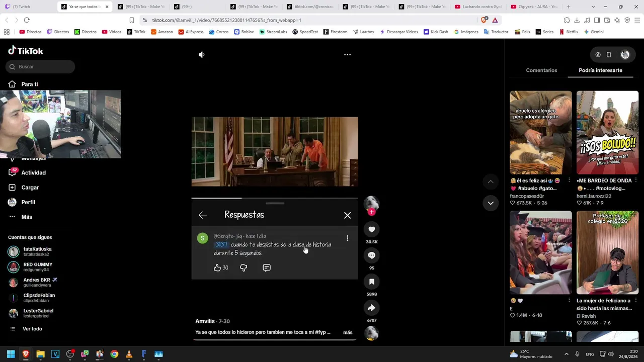644x362 pixels.
Task: Open a new browser tab
Action: 569,7
